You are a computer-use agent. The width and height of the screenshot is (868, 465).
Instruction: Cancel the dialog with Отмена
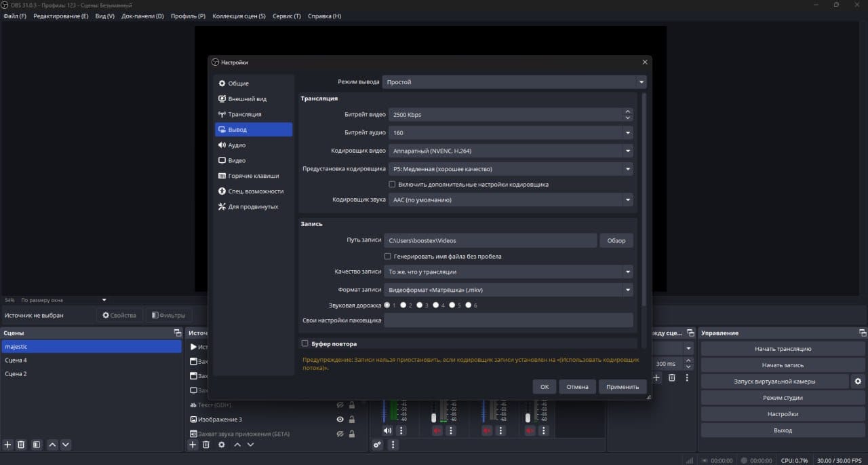tap(577, 387)
